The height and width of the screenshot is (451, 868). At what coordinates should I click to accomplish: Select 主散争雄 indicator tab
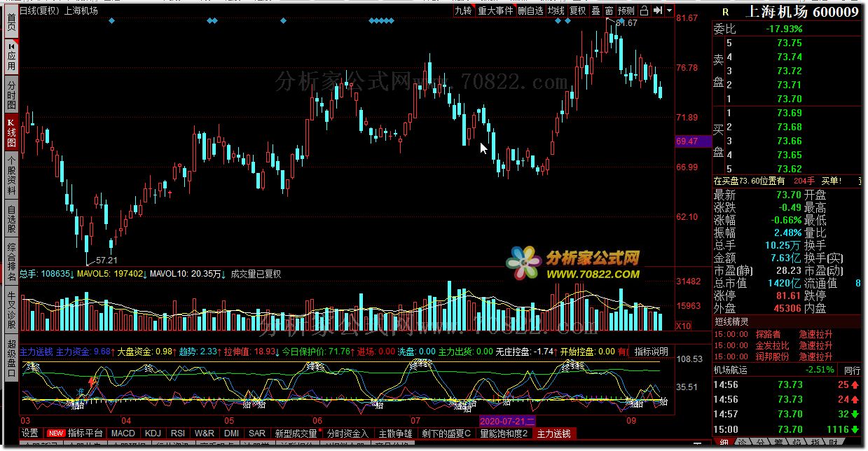point(395,433)
